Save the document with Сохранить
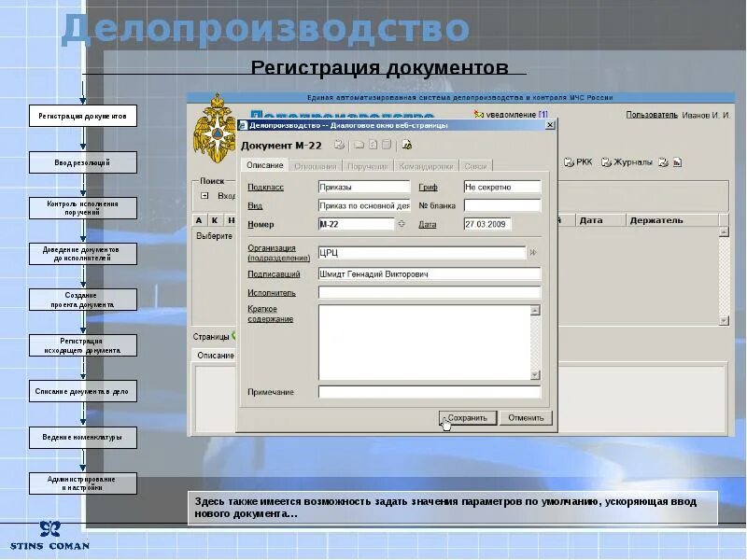Viewport: 747px width, 560px height. (468, 417)
